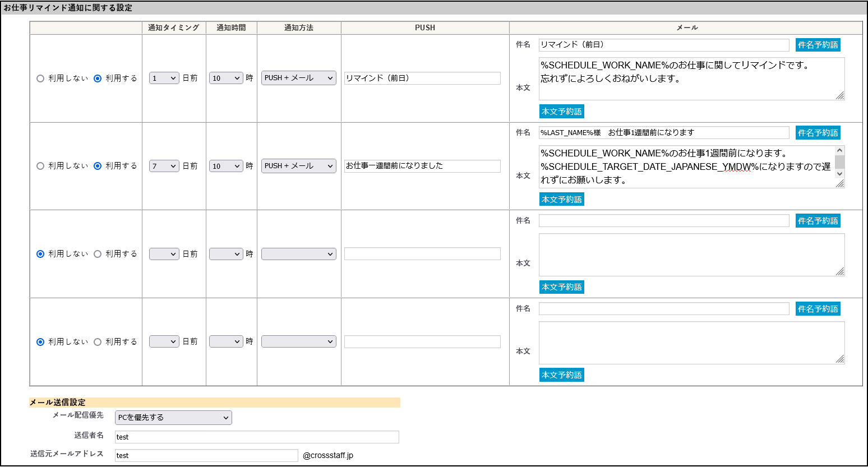Click the メール column header
868x467 pixels.
[687, 27]
